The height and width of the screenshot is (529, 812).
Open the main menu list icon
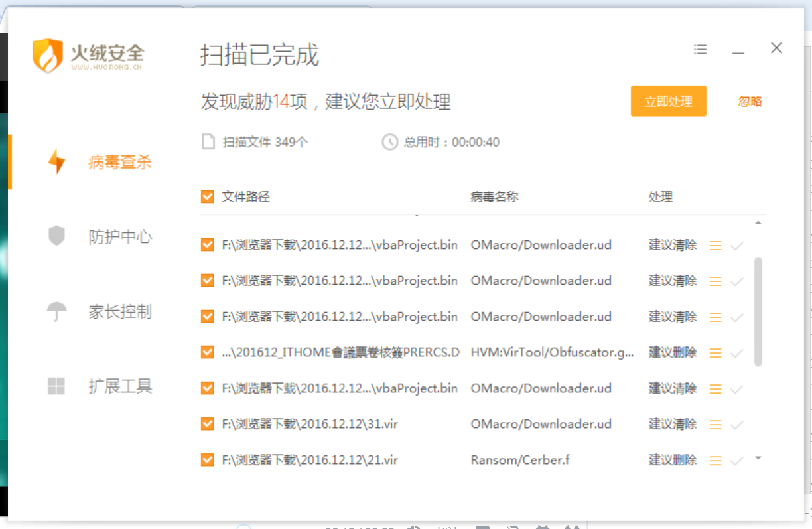click(x=700, y=49)
